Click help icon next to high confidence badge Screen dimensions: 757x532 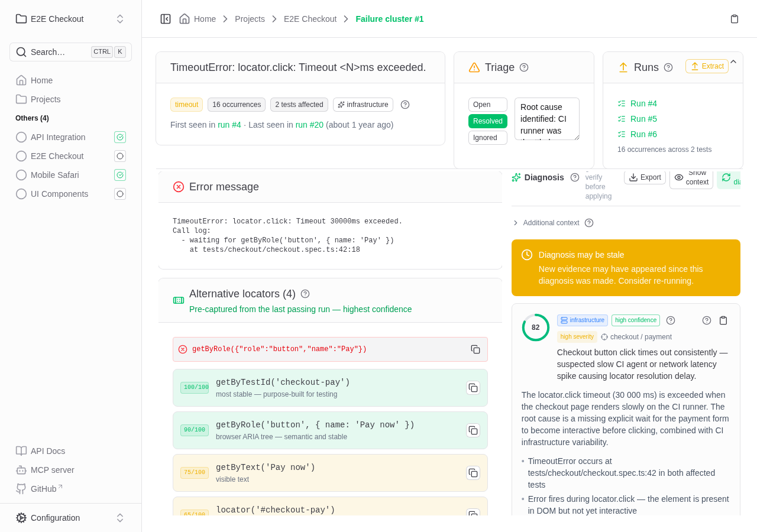pos(671,320)
